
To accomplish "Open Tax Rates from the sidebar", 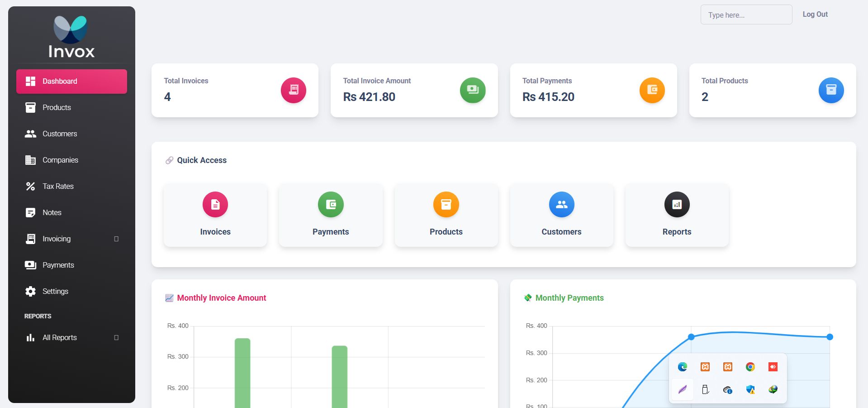I will 71,187.
